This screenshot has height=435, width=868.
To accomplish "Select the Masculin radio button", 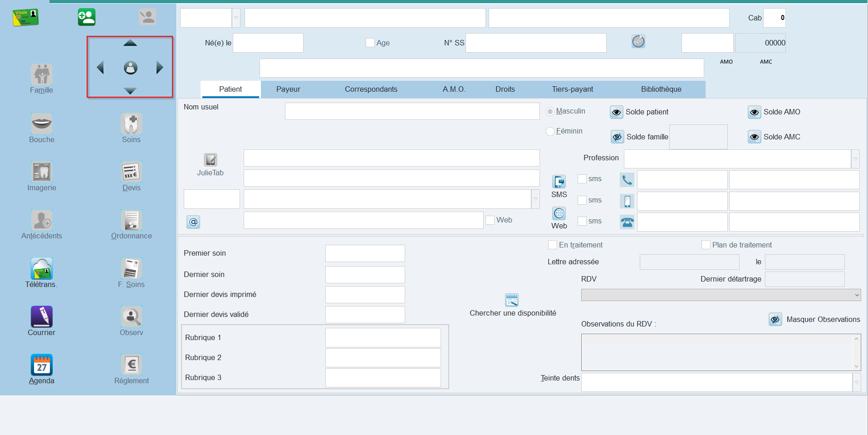I will pos(550,111).
